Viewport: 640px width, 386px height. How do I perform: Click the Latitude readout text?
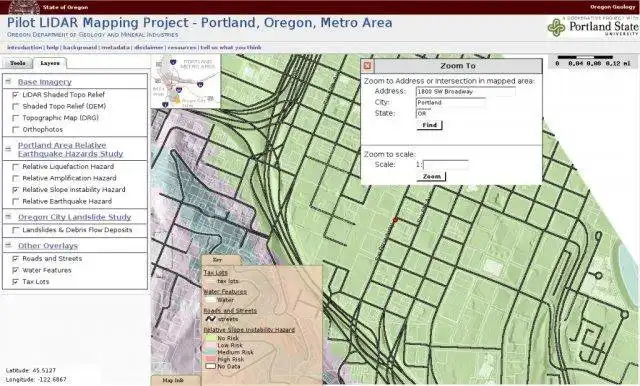31,370
